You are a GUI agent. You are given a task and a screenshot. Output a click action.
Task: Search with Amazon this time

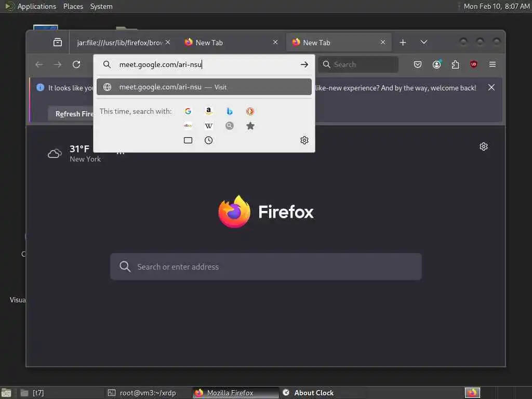click(209, 111)
